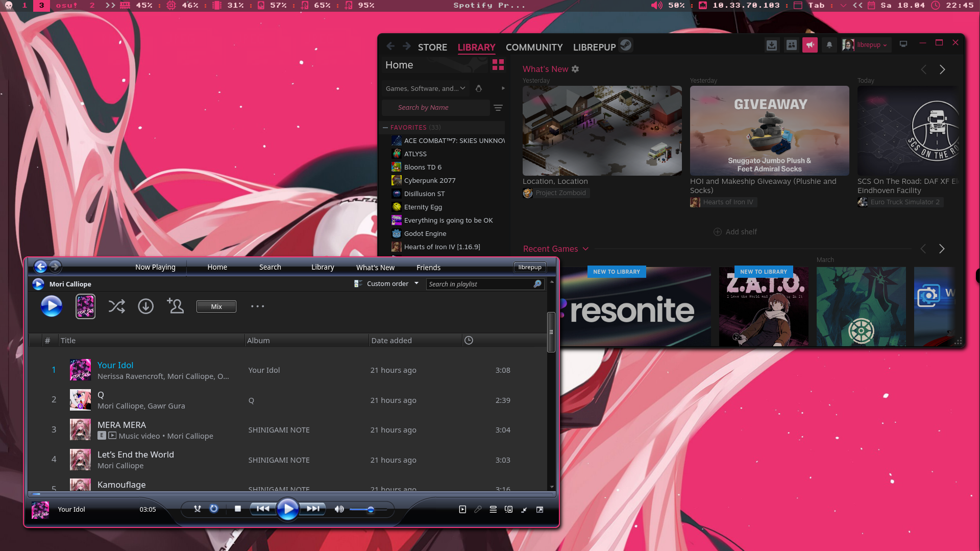Open the now playing view icon
Viewport: 980px width, 551px height.
pyautogui.click(x=462, y=509)
